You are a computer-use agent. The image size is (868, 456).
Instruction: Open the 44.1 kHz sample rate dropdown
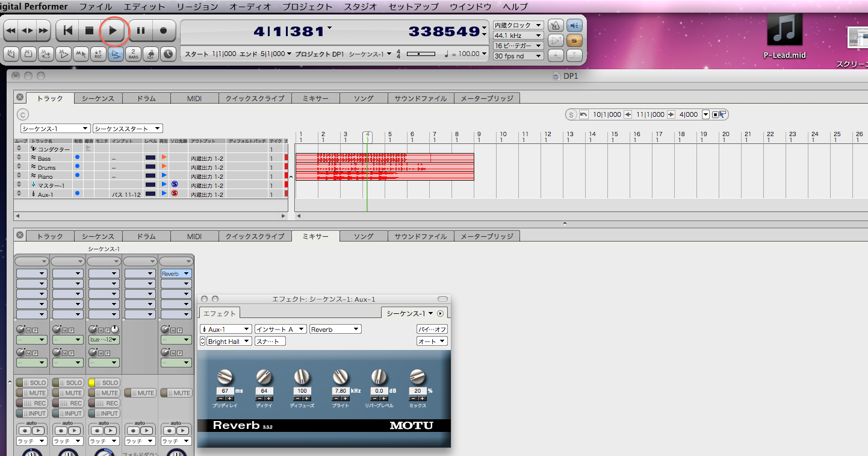coord(518,36)
